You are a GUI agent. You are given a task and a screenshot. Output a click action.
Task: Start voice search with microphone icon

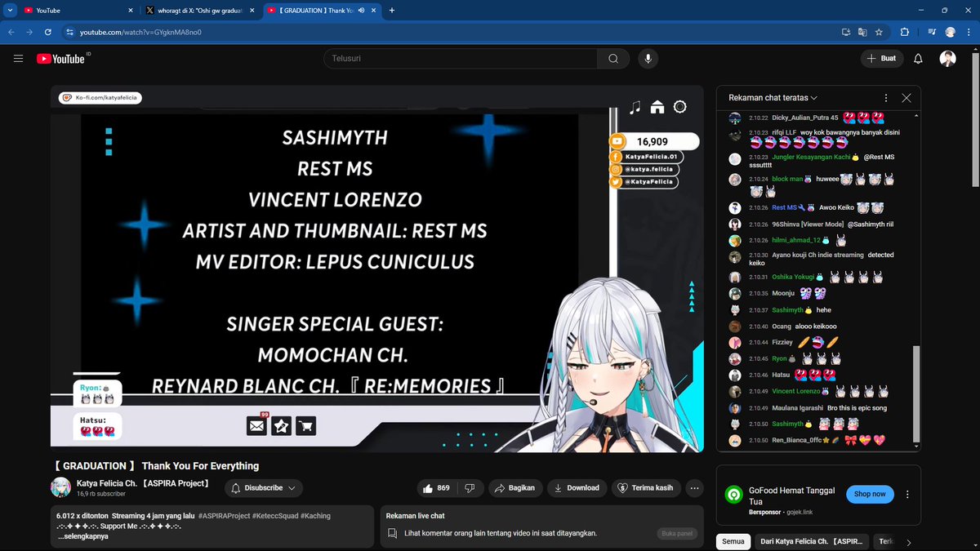[648, 59]
